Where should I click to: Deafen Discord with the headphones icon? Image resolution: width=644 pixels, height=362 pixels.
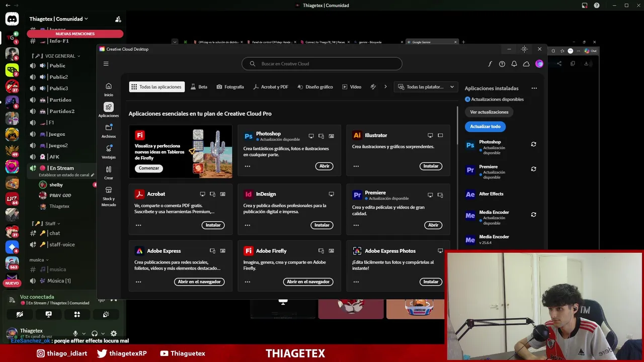click(x=95, y=333)
